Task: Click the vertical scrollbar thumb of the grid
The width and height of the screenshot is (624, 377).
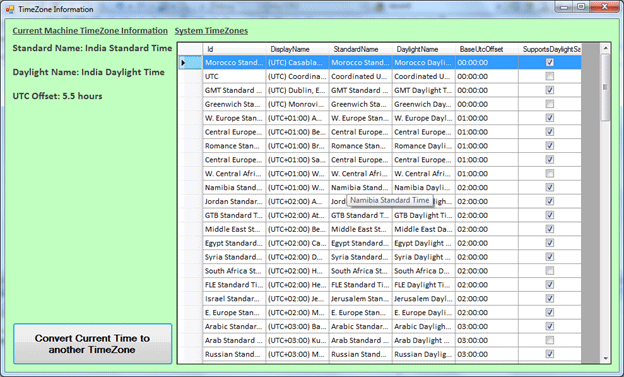Action: click(605, 87)
